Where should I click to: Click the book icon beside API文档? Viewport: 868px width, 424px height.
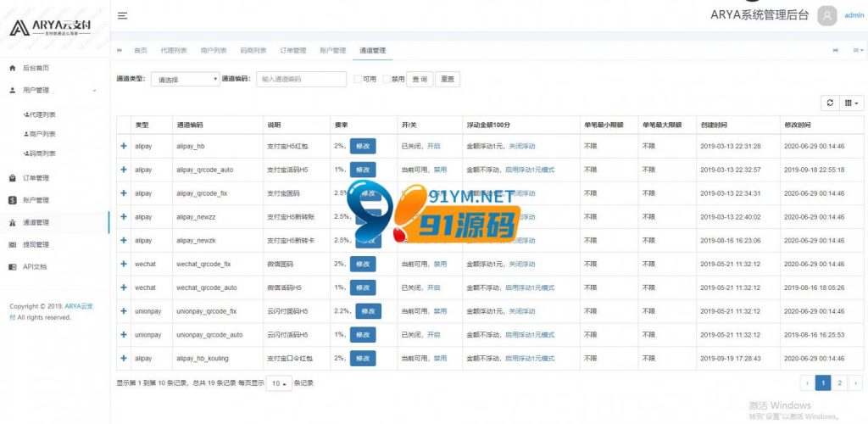tap(13, 267)
